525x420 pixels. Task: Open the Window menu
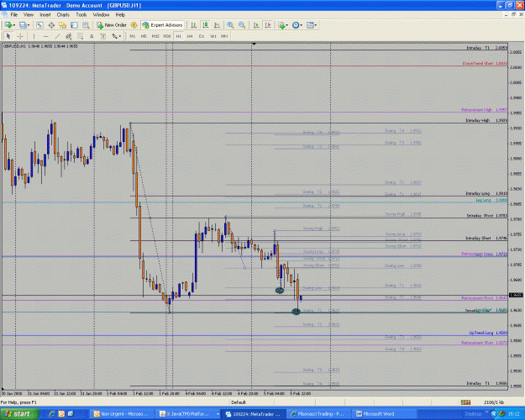101,15
